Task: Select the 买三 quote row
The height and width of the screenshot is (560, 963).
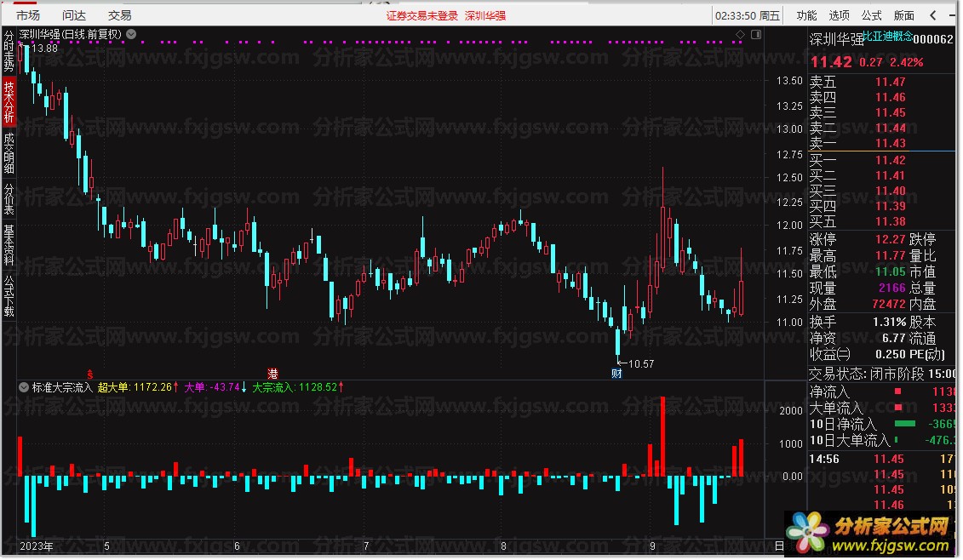Action: [x=881, y=191]
